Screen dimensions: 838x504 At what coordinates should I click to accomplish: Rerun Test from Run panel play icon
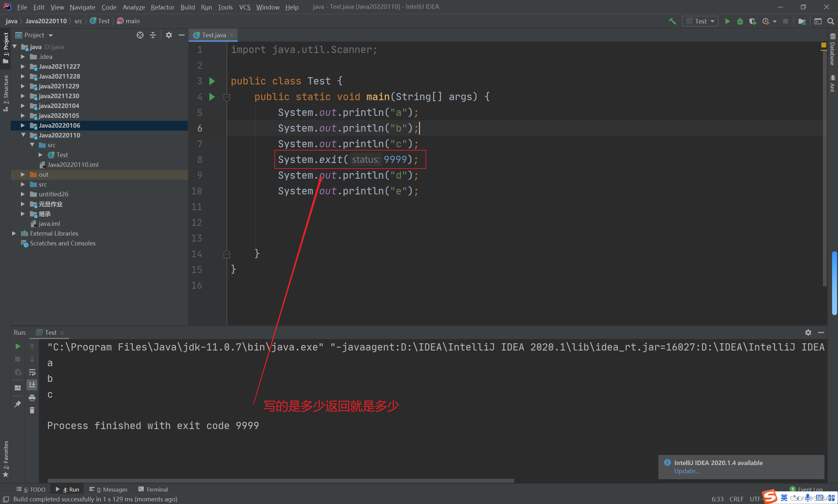point(18,346)
